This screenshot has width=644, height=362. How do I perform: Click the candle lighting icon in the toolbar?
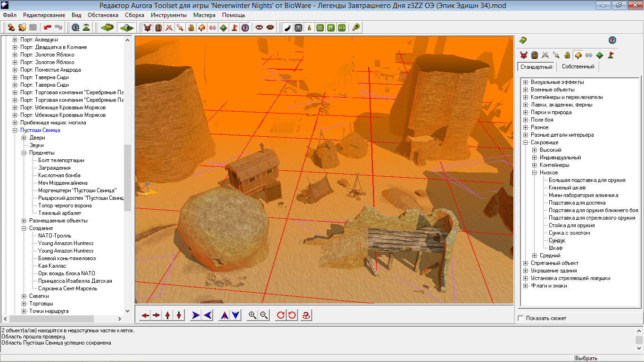pos(309,28)
